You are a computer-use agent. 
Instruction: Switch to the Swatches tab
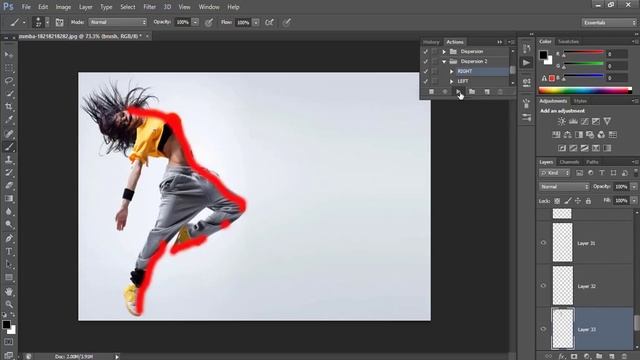point(568,42)
